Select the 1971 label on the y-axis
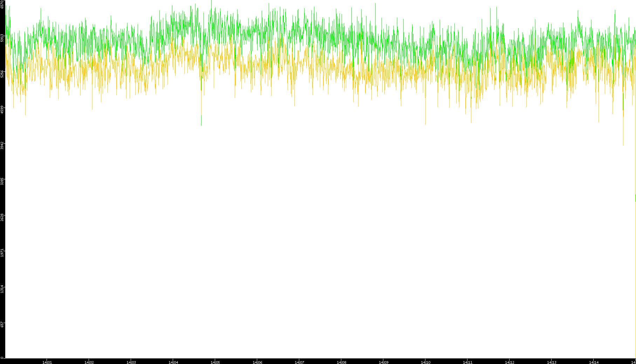 click(2, 253)
